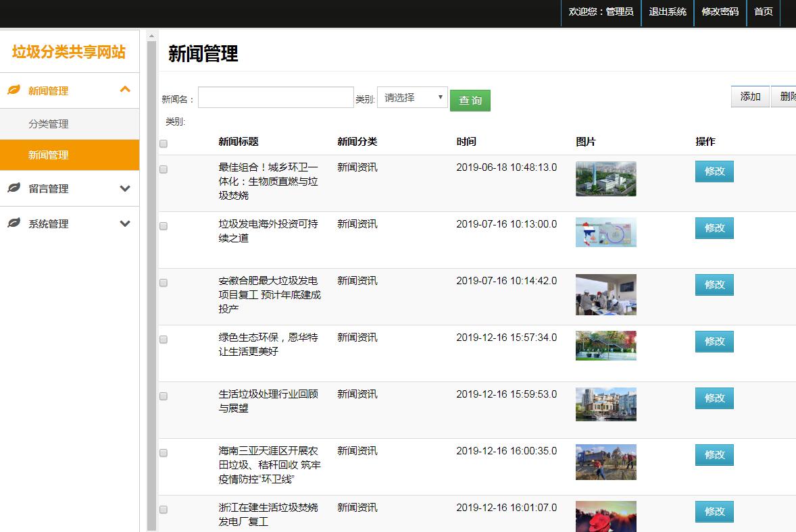Screen dimensions: 796x532
Task: Click the date 2019-06-18 10:48:13.0
Action: coord(507,167)
